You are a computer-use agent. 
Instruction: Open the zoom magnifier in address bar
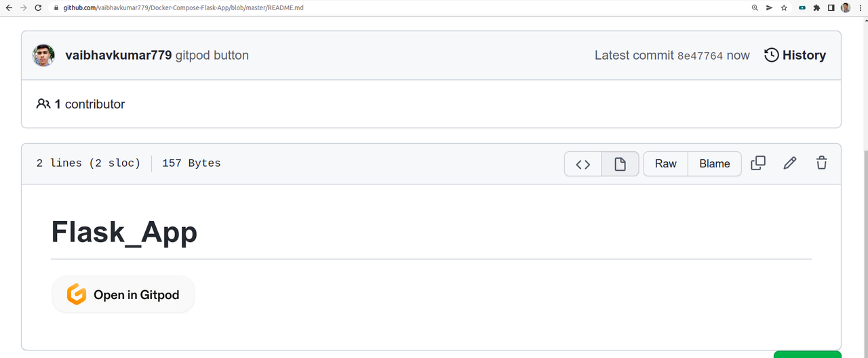click(x=755, y=7)
